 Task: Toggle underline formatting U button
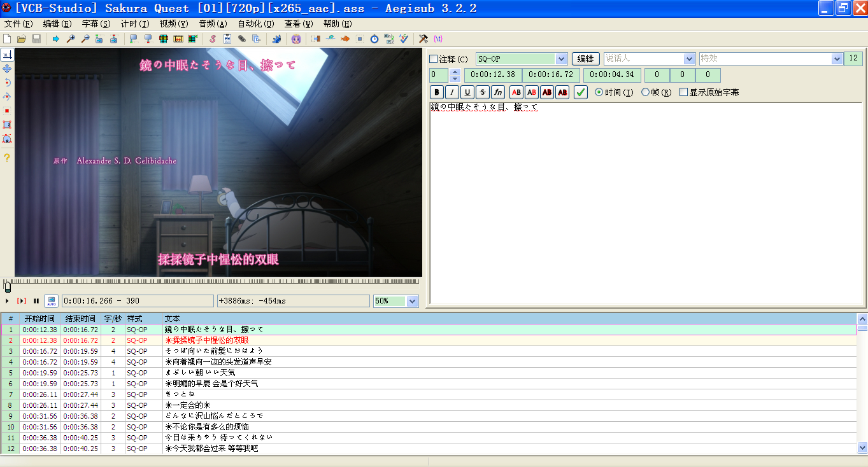click(x=467, y=92)
